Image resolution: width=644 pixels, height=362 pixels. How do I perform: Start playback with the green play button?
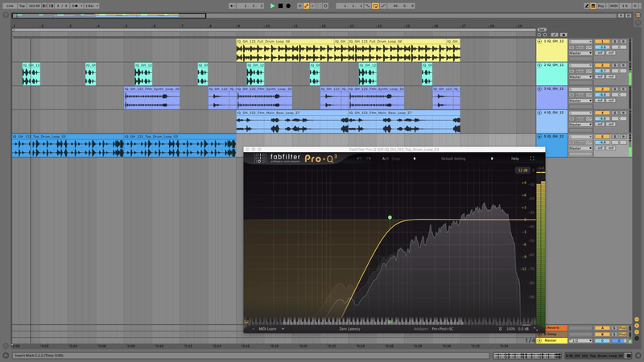coord(272,6)
